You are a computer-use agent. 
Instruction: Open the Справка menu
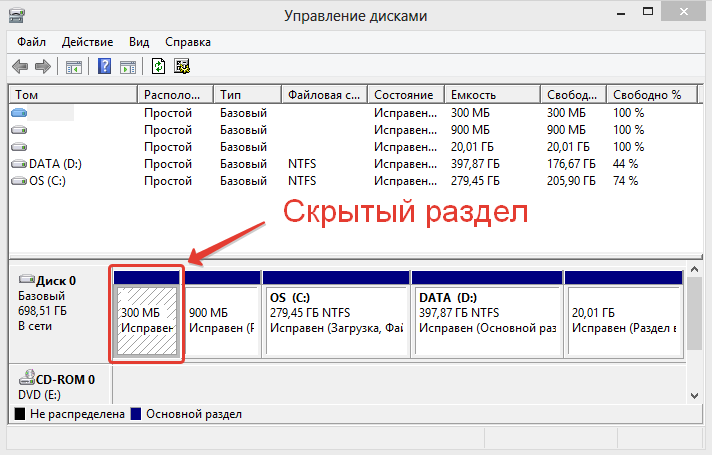pos(188,42)
